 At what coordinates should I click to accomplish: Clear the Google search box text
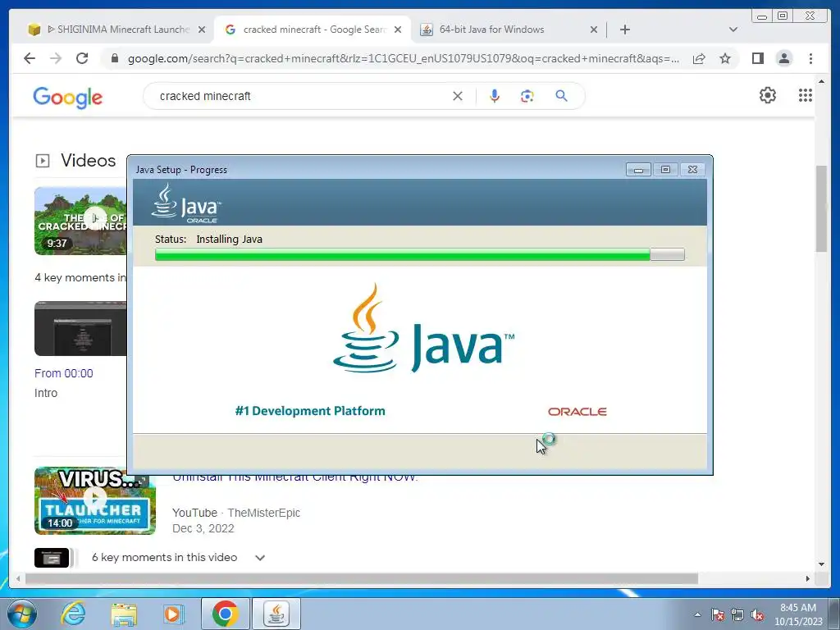458,96
